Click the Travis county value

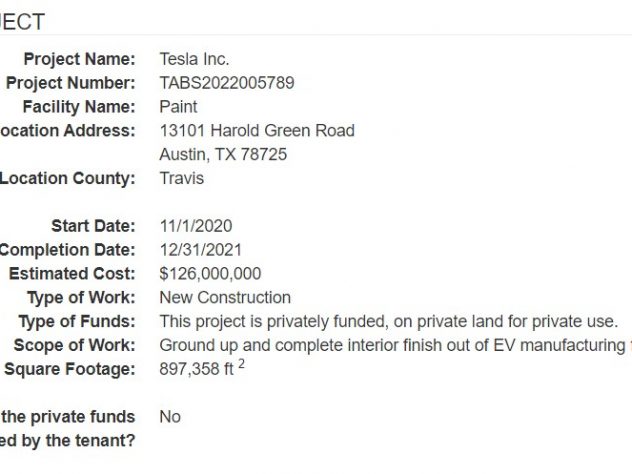[182, 178]
